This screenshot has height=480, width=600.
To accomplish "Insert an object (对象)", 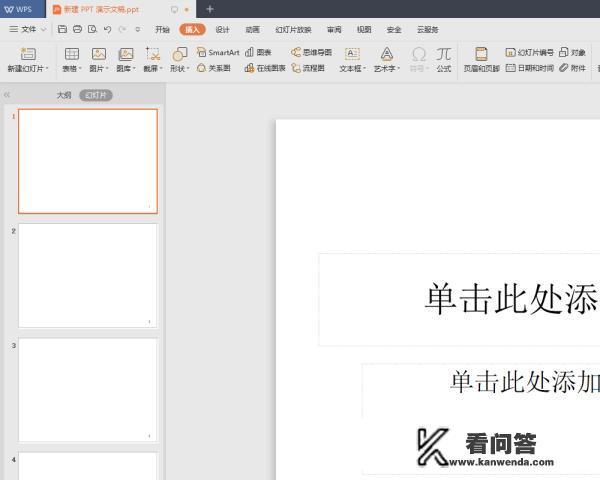I will (572, 52).
